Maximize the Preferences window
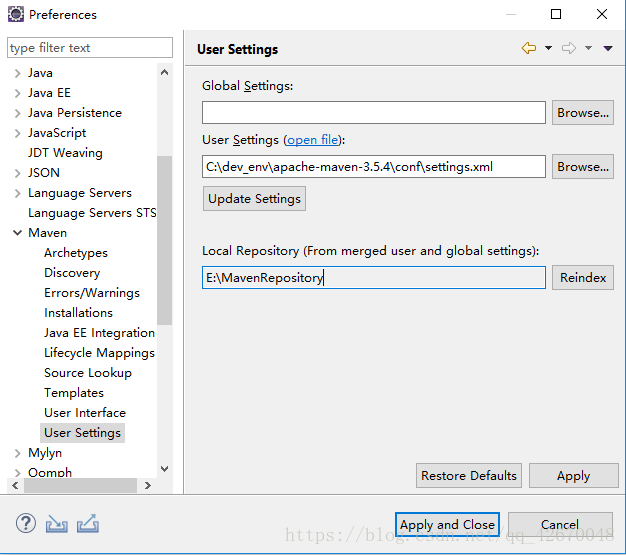Viewport: 626px width, 555px height. click(x=556, y=14)
